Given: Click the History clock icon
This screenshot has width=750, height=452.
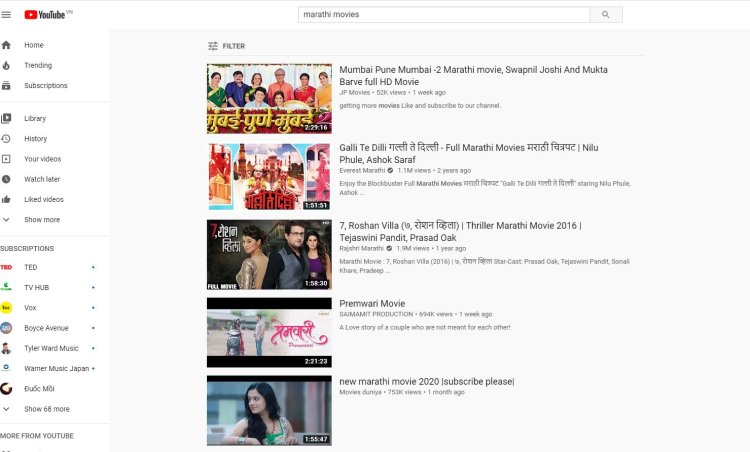Looking at the screenshot, I should click(x=6, y=139).
